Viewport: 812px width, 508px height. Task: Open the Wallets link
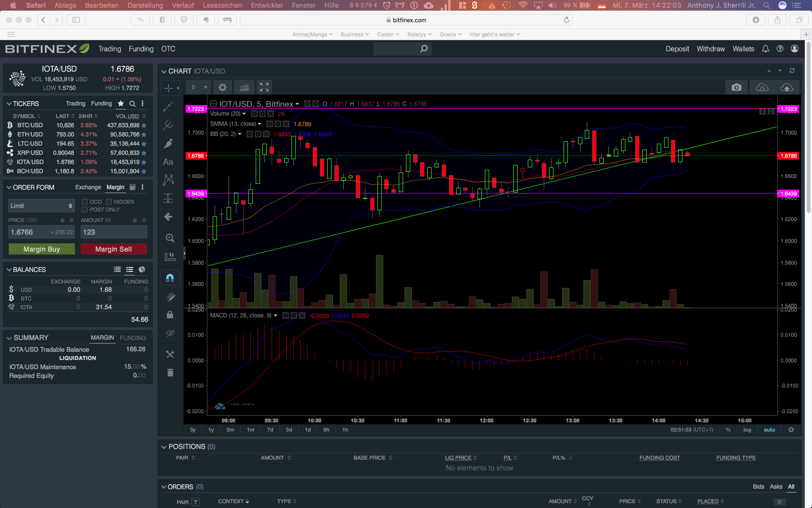pos(743,49)
